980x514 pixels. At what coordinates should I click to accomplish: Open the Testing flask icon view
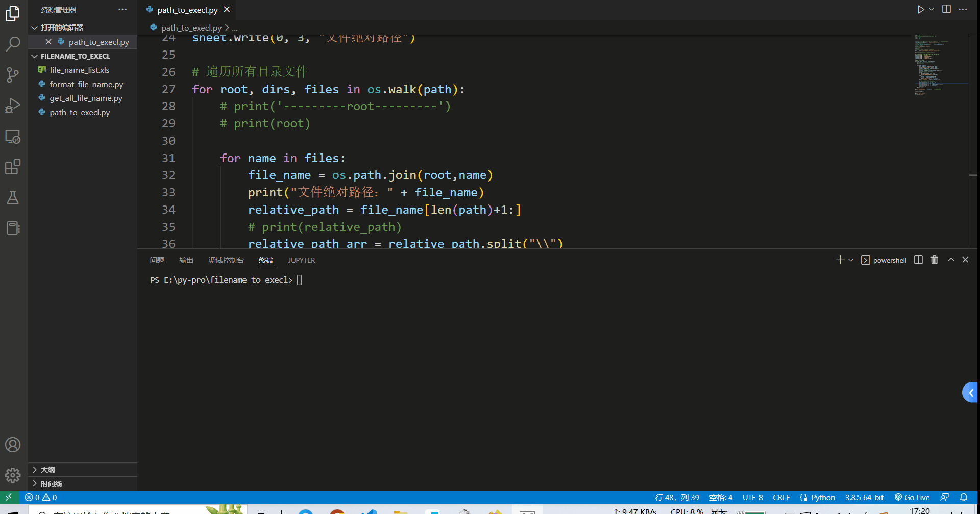tap(13, 197)
